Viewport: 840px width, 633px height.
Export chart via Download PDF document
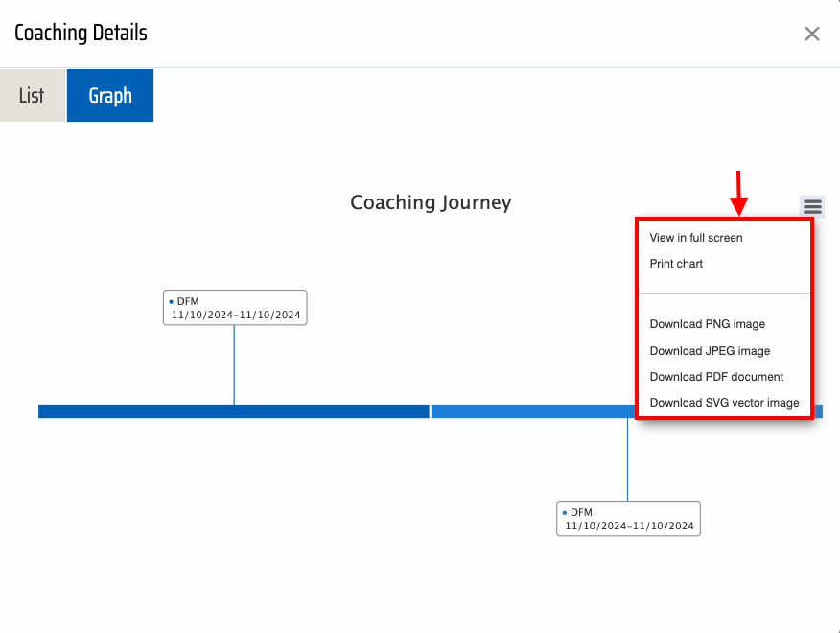[x=716, y=377]
